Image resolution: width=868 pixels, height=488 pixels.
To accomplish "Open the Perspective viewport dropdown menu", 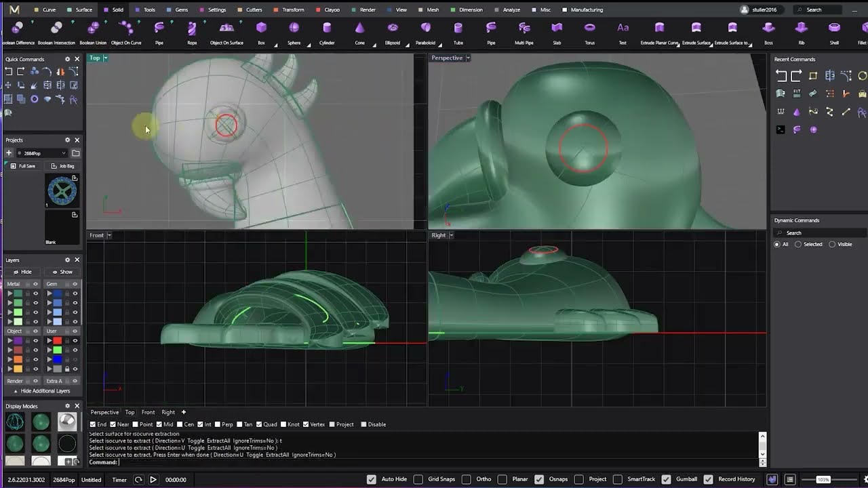I will point(468,58).
